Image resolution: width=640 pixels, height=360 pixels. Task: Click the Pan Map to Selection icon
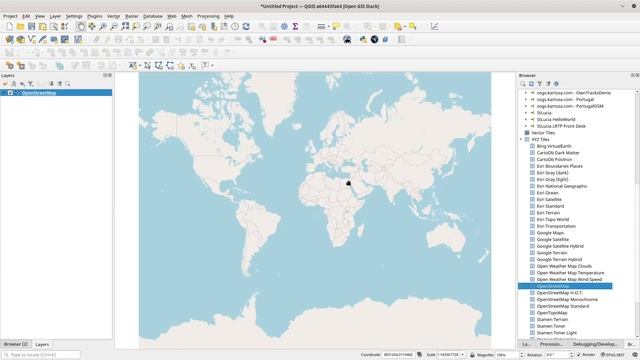[92, 27]
